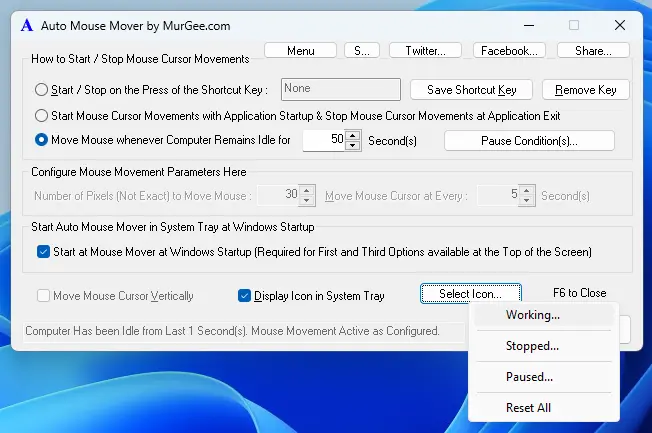Click the S... button
This screenshot has height=433, width=652.
[362, 50]
